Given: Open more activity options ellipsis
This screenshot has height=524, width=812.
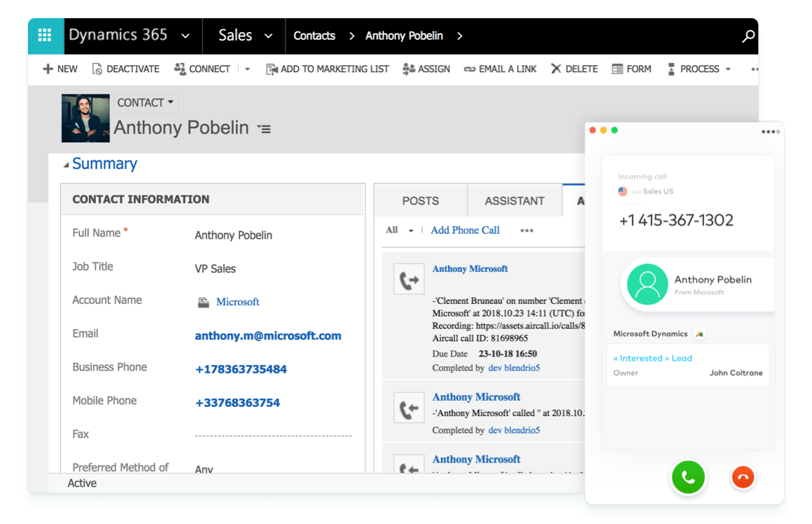Looking at the screenshot, I should (526, 230).
